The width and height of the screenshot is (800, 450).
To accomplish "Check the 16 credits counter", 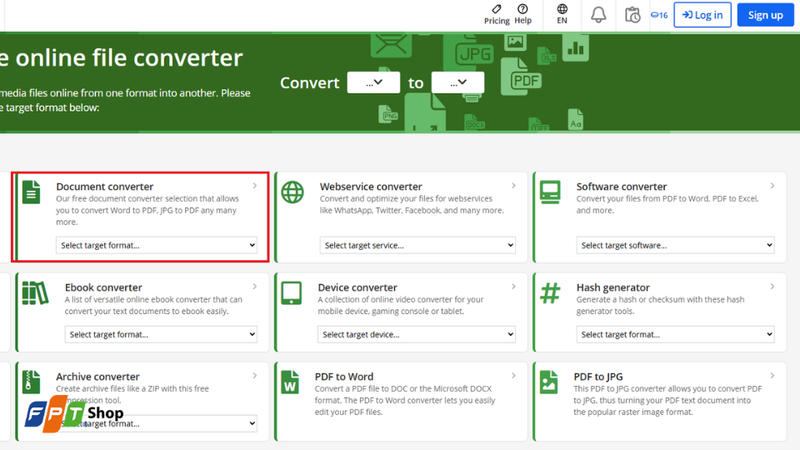I will tap(659, 15).
